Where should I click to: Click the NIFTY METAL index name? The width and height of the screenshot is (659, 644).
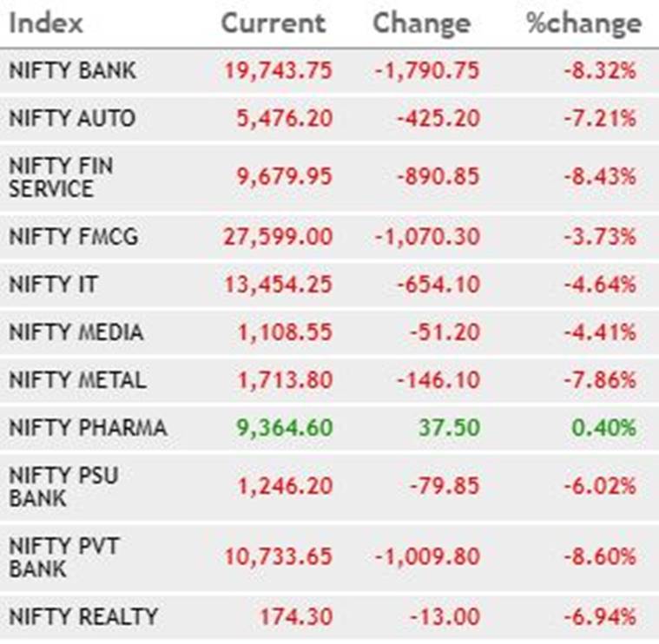(77, 380)
